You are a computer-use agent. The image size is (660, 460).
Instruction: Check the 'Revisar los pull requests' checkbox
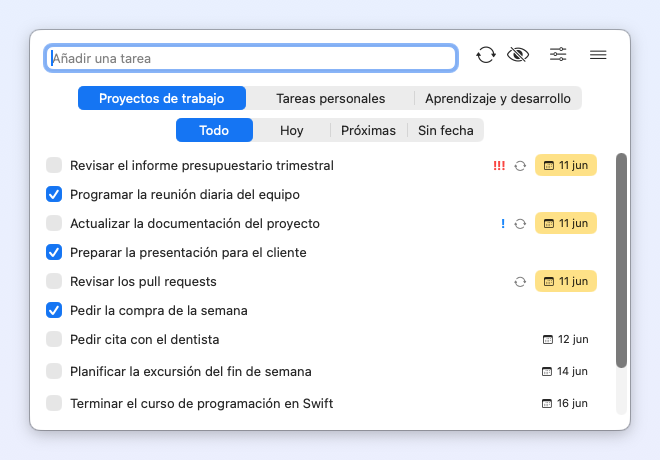coord(54,281)
